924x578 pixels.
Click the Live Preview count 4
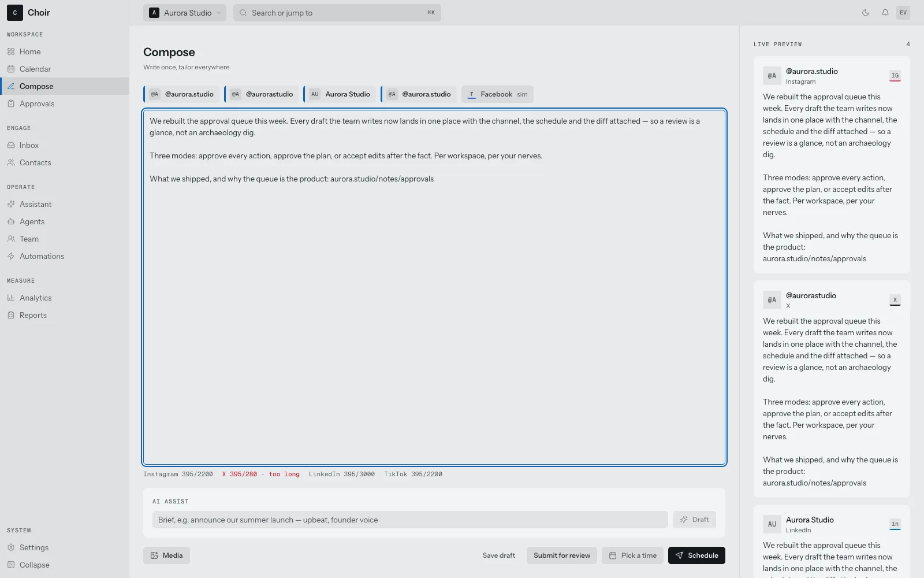(x=908, y=44)
